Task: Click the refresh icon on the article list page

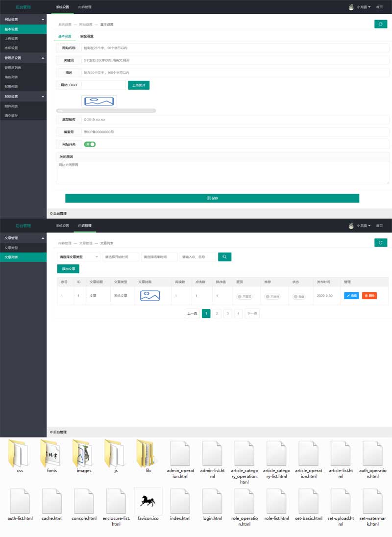Action: point(381,242)
